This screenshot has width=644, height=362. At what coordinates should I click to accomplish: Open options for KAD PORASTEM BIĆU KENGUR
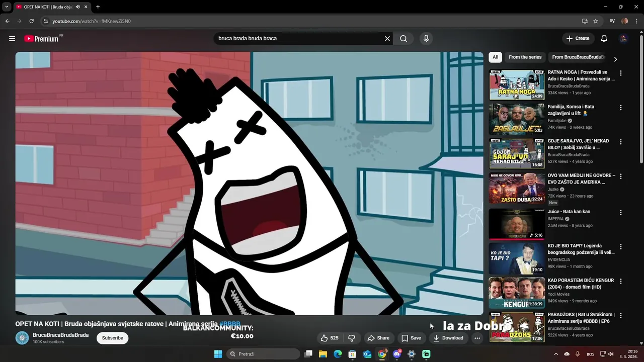[x=620, y=281]
